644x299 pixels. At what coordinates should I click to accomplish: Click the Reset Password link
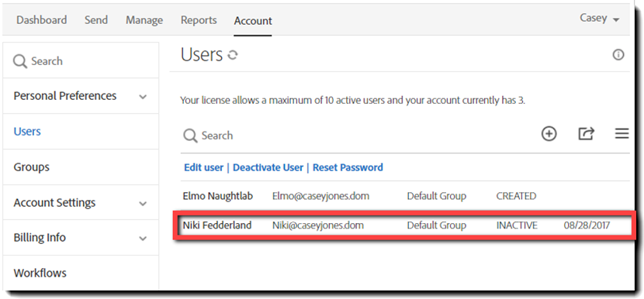(x=348, y=167)
